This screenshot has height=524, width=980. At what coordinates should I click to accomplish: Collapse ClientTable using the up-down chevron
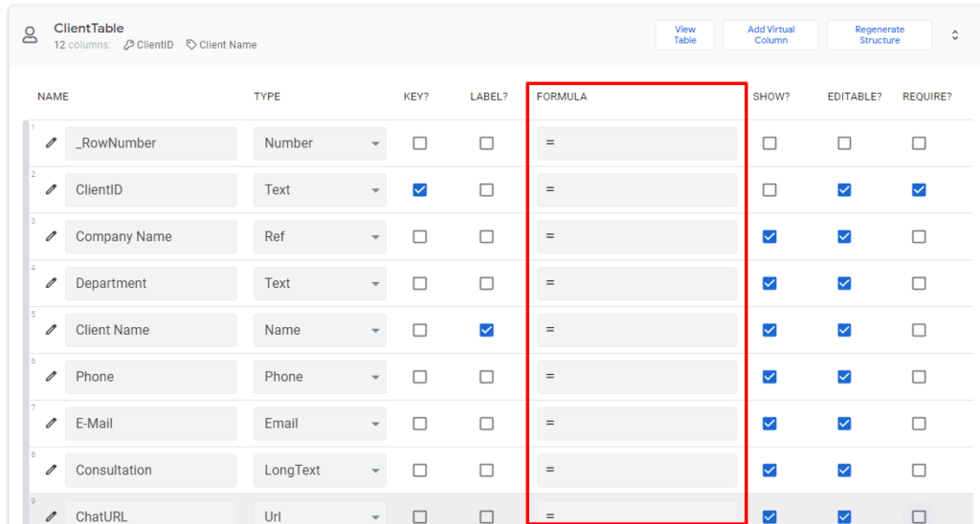tap(954, 35)
